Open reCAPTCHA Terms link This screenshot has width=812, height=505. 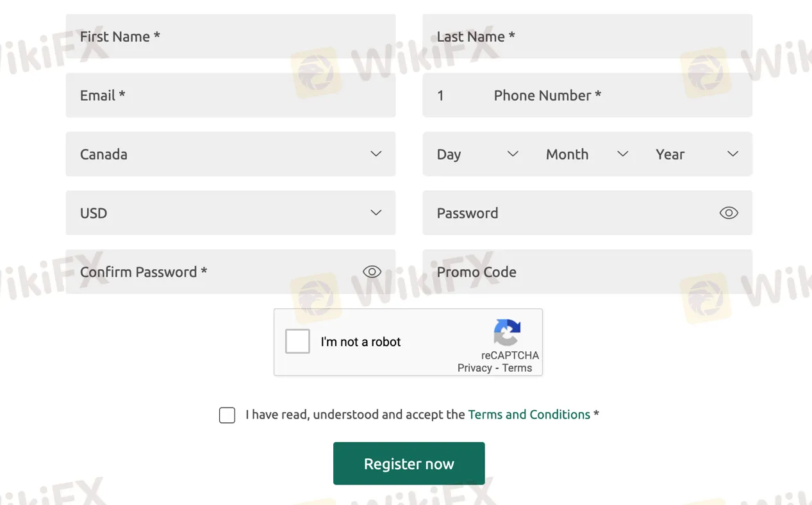click(x=517, y=368)
